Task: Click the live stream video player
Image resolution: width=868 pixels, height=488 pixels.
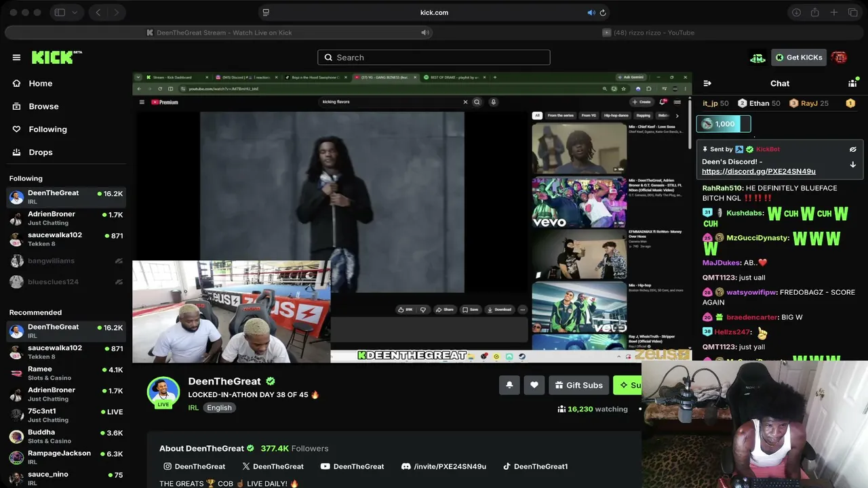Action: tap(412, 218)
